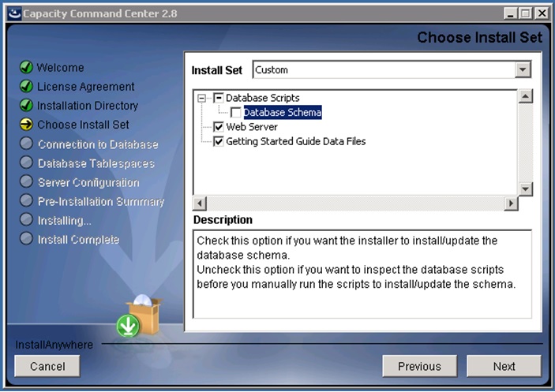
Task: Click the InstallAnywhere text
Action: [x=54, y=345]
